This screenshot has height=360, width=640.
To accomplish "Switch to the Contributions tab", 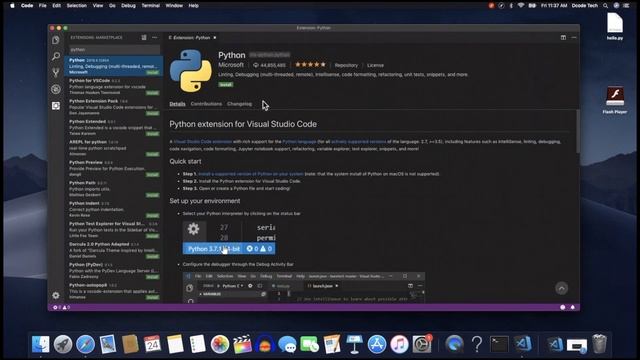I will point(206,104).
